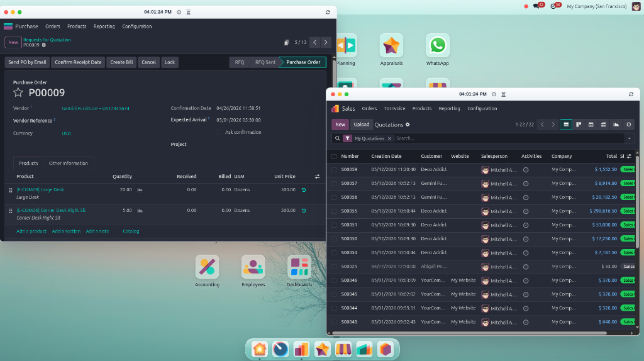Open Accounting app on desktop
Viewport: 644px width, 361px height.
tap(207, 267)
